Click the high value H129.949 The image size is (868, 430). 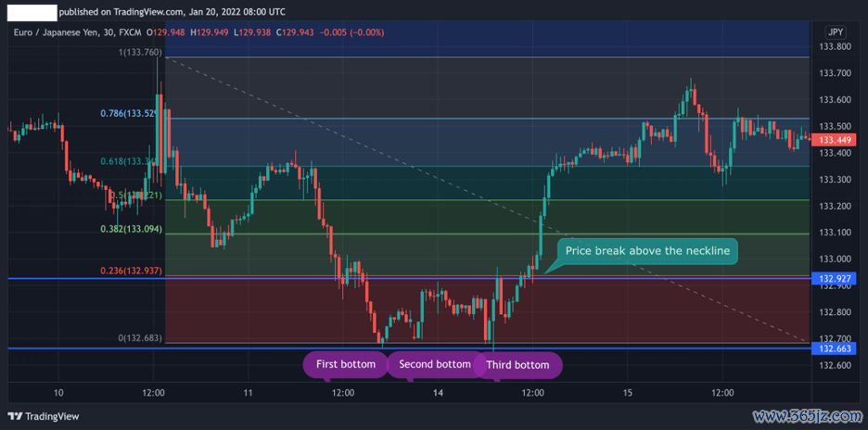[x=210, y=33]
